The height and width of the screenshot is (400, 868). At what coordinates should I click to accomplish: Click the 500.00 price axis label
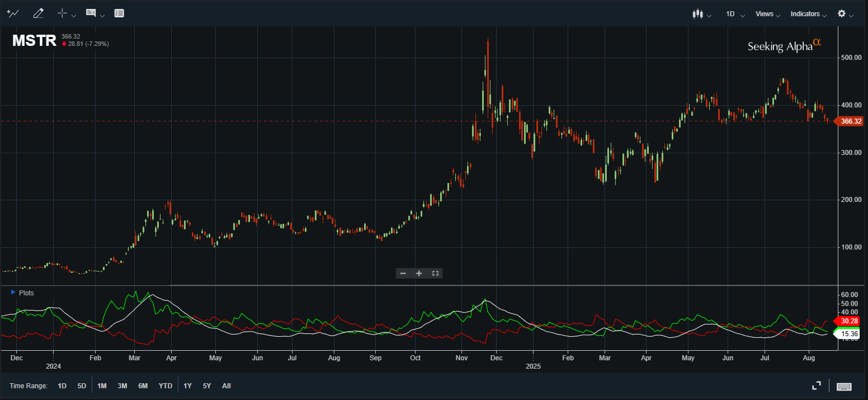[851, 58]
